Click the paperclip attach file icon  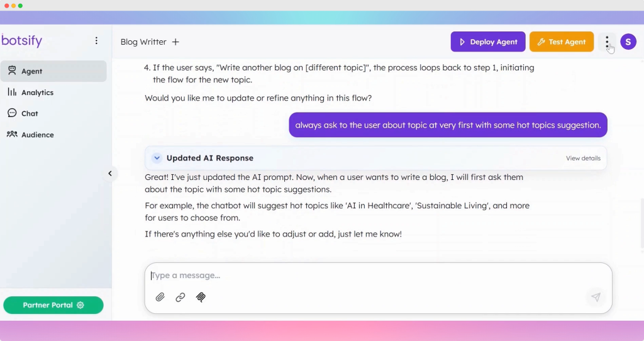point(160,298)
